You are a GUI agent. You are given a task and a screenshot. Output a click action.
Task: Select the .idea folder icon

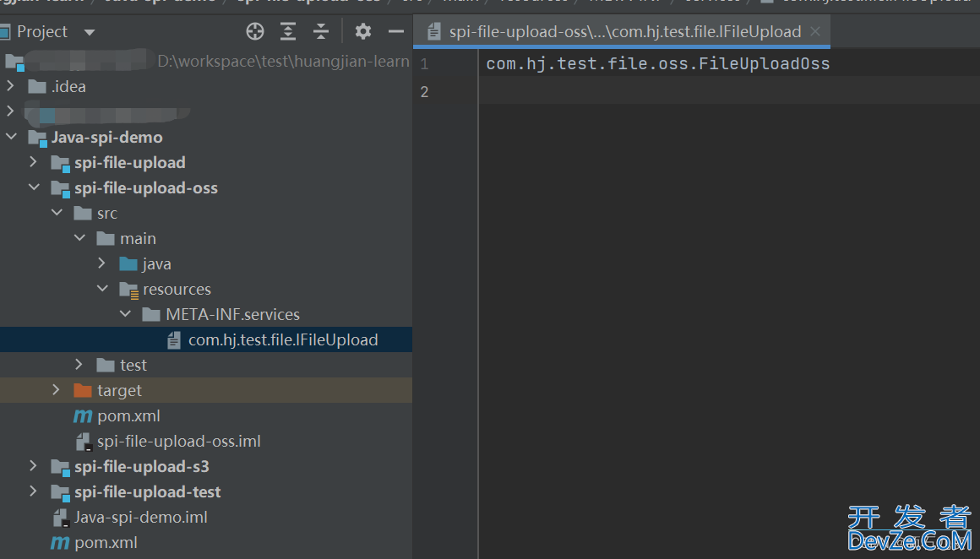coord(37,87)
